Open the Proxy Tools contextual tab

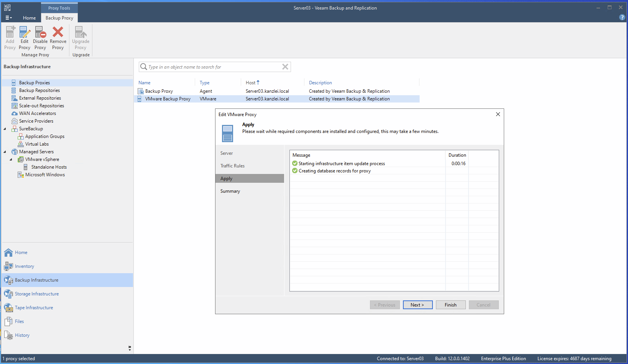tap(59, 8)
